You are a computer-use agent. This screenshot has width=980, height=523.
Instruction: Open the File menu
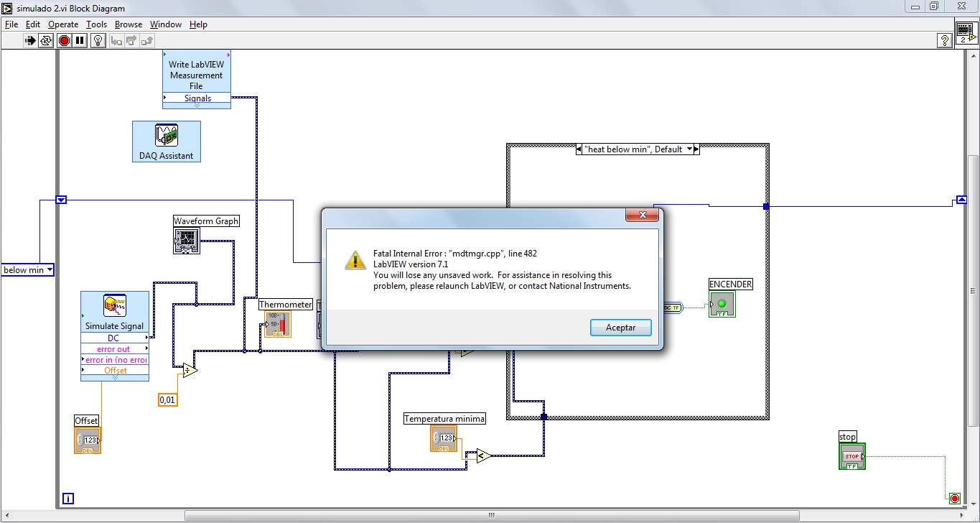pyautogui.click(x=11, y=24)
